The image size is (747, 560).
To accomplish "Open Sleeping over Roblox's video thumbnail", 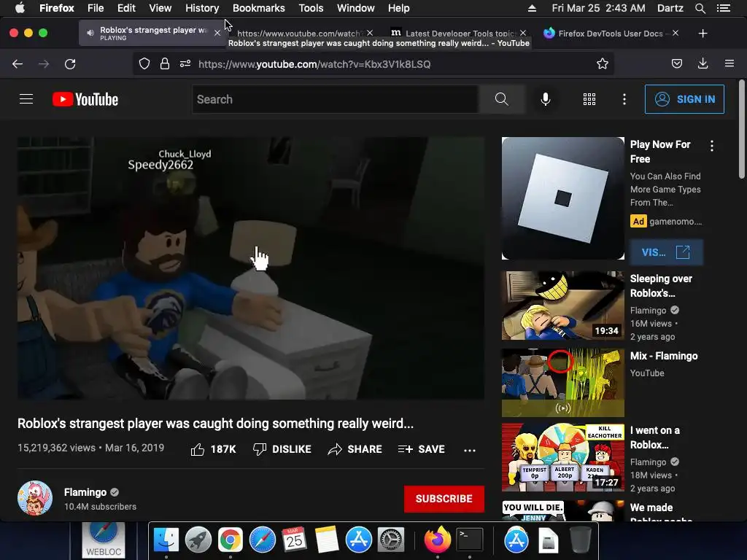I will click(x=562, y=306).
